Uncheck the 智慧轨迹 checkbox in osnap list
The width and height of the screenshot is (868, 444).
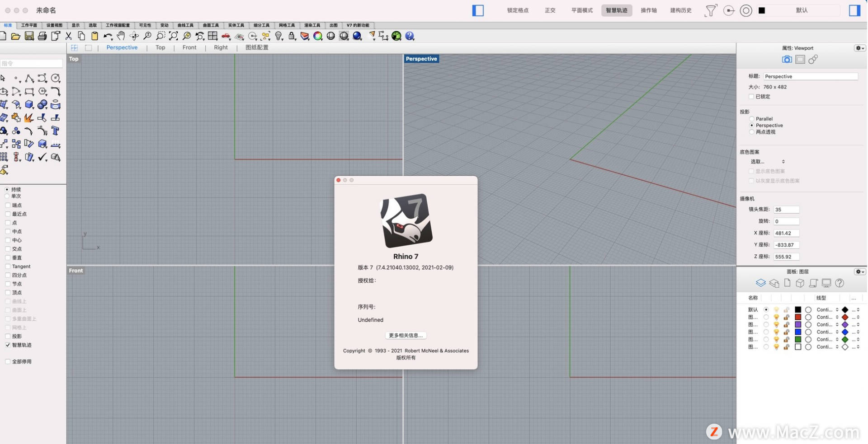point(8,345)
